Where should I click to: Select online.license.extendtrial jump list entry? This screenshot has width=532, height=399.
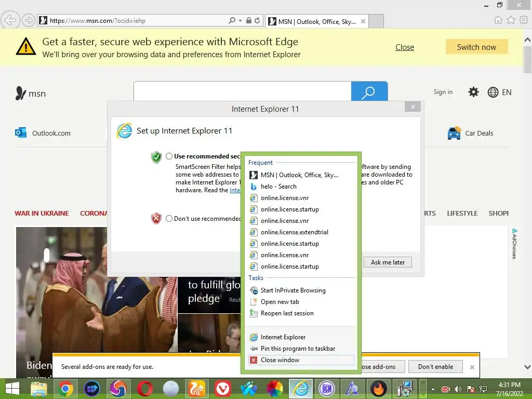coord(302,232)
